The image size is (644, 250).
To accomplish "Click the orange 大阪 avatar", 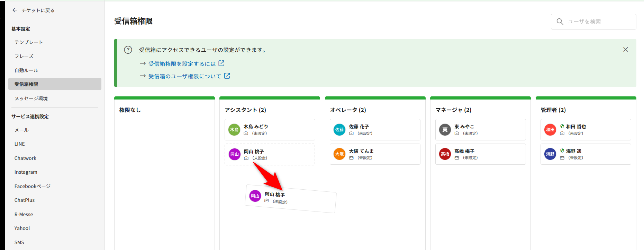I will click(x=339, y=154).
